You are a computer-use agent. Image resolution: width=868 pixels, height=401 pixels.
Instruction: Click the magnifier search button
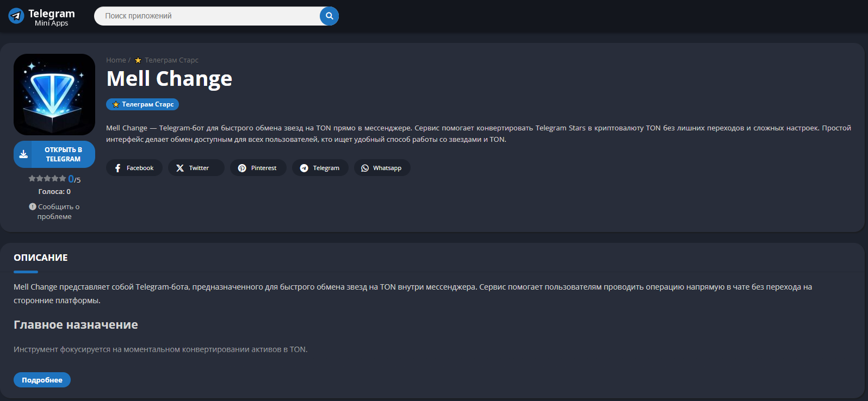click(329, 16)
